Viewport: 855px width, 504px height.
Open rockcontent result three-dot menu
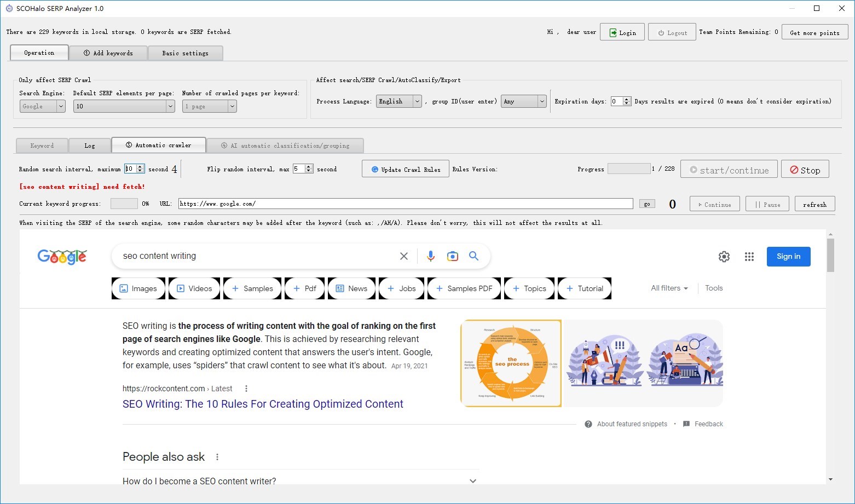point(246,389)
